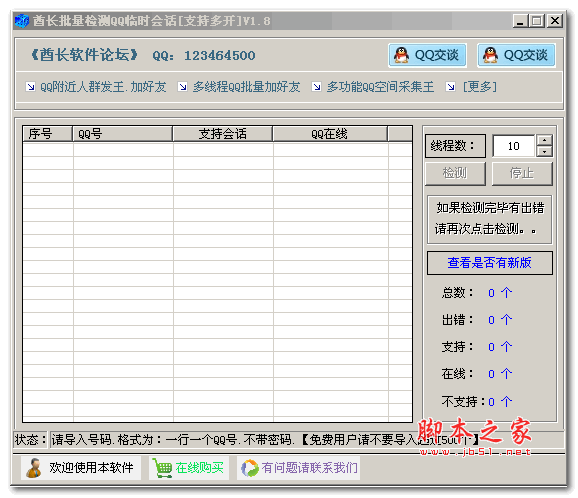The width and height of the screenshot is (578, 498).
Task: Click the arrow icon before QQ附近人群发王
Action: tap(31, 87)
